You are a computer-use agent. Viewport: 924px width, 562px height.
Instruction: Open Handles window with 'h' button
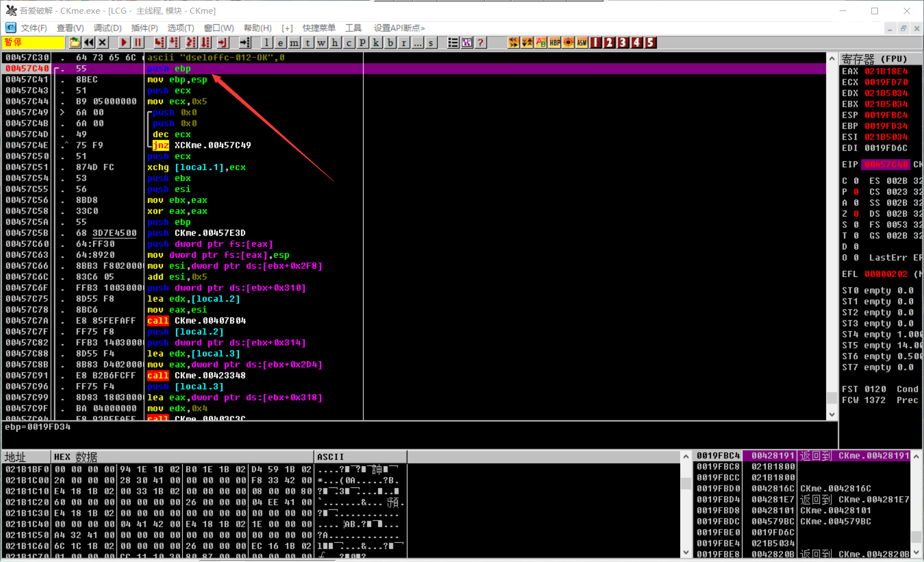[x=335, y=43]
